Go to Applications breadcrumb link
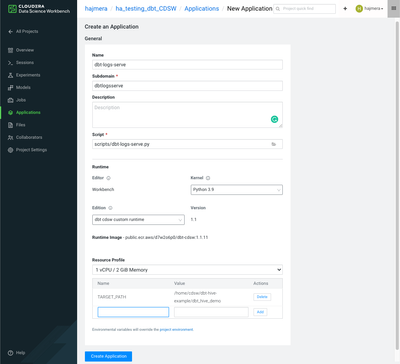 tap(202, 9)
